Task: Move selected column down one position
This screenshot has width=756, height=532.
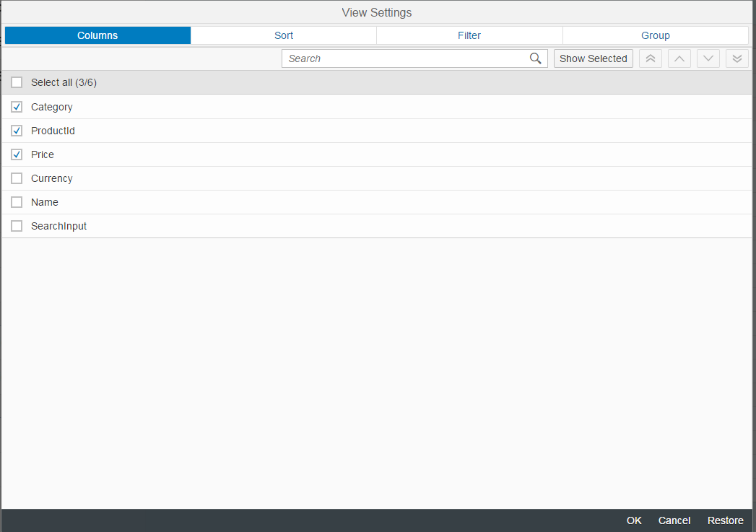Action: tap(708, 58)
